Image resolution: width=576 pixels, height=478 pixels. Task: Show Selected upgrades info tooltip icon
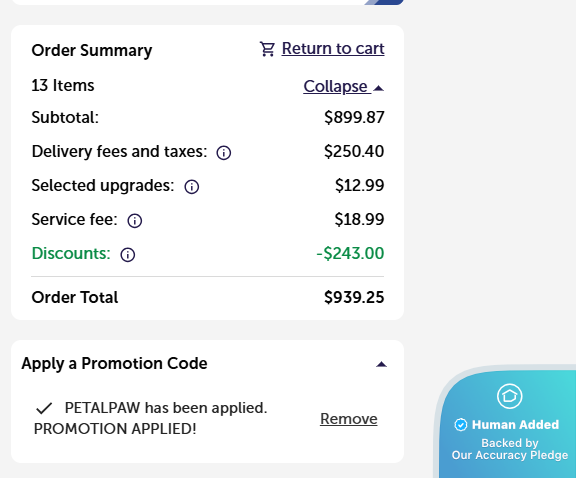(x=192, y=187)
